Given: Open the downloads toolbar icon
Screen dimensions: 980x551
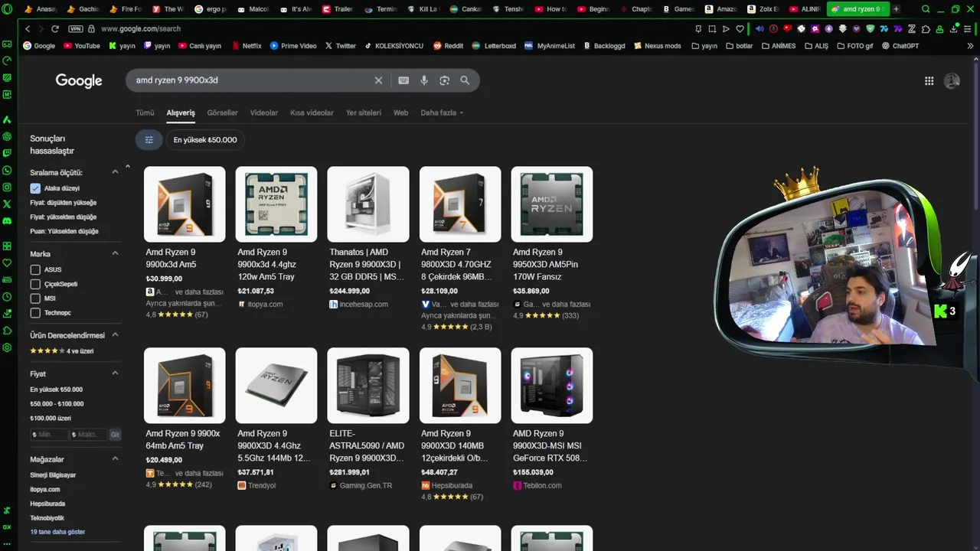Looking at the screenshot, I should click(x=955, y=28).
